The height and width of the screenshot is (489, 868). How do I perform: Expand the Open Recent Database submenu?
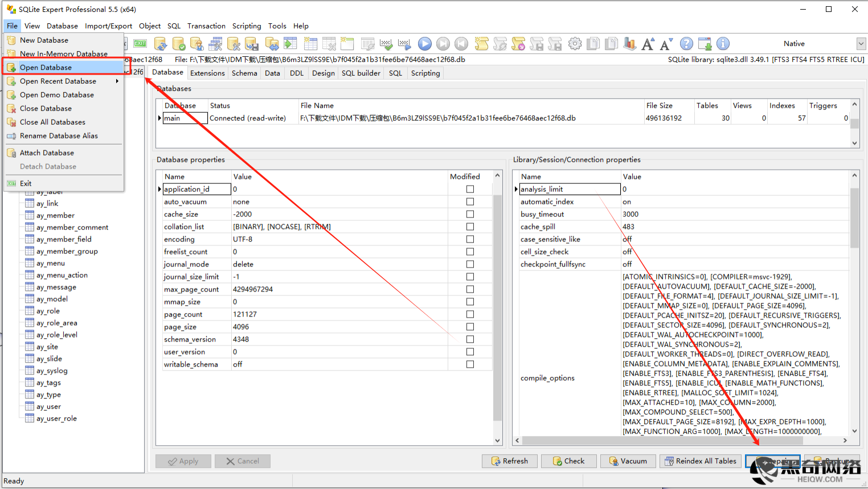(64, 81)
